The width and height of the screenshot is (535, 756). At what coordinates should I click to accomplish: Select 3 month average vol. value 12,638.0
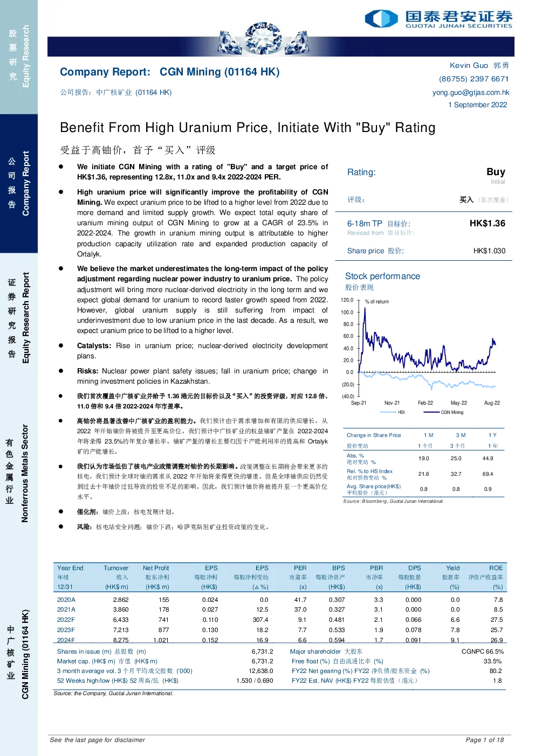tap(261, 671)
